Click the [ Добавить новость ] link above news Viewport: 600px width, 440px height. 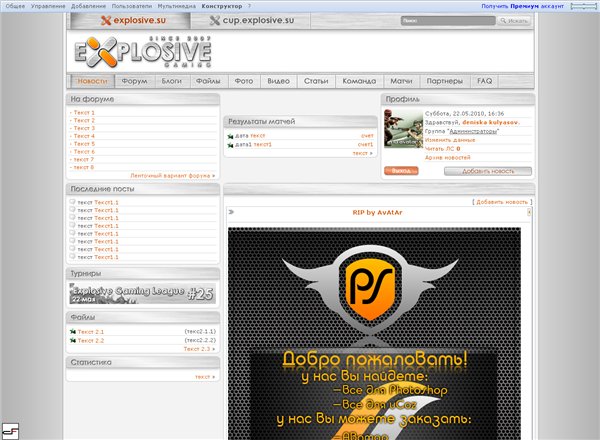[502, 202]
